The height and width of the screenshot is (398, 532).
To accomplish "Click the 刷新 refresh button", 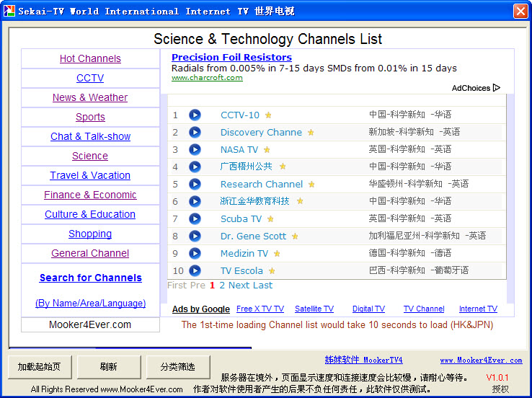I will coord(109,367).
